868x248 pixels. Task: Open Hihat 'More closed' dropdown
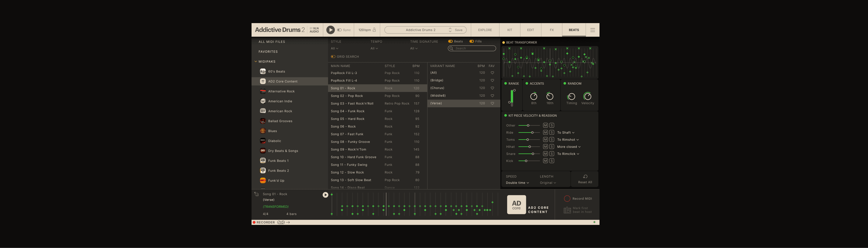click(569, 147)
